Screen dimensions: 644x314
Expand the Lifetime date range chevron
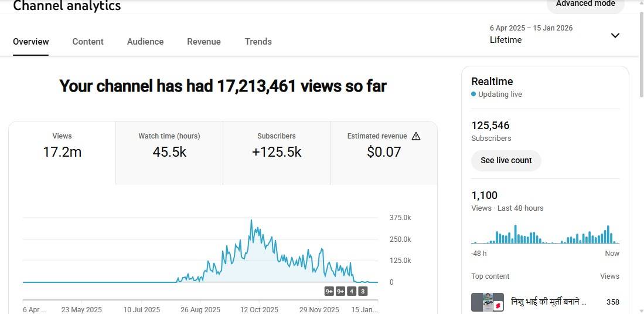615,35
